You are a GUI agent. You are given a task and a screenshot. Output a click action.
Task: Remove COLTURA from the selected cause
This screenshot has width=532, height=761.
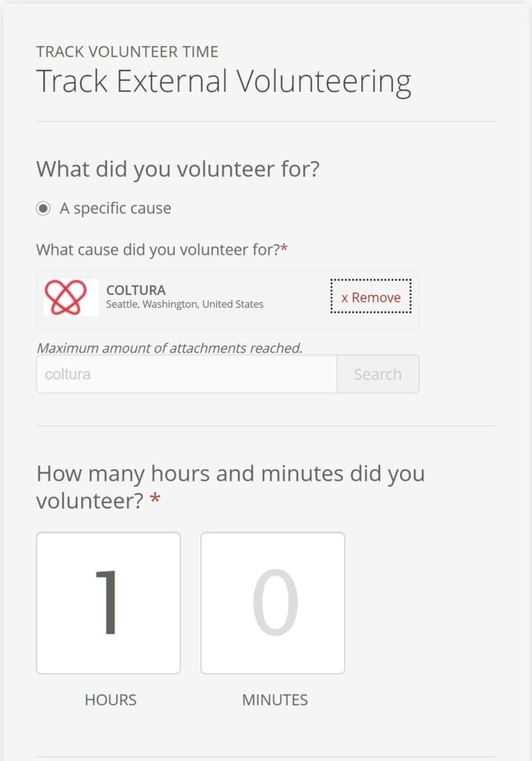coord(370,297)
